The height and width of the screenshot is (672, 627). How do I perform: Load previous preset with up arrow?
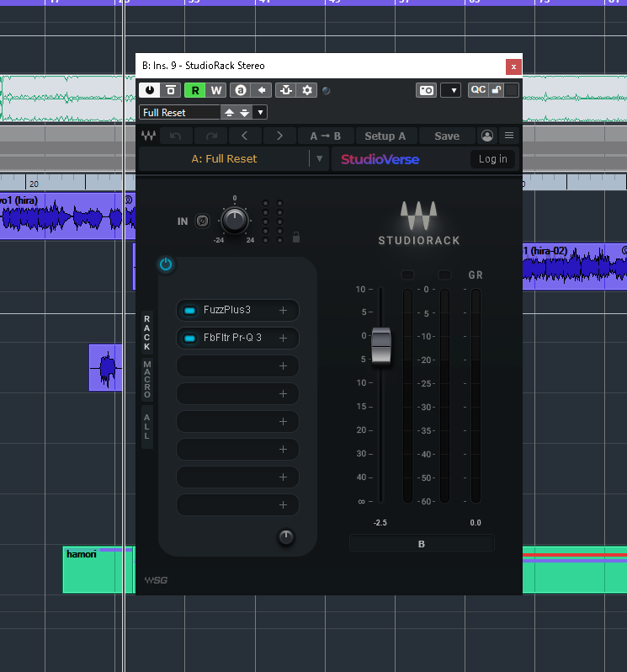pos(229,113)
